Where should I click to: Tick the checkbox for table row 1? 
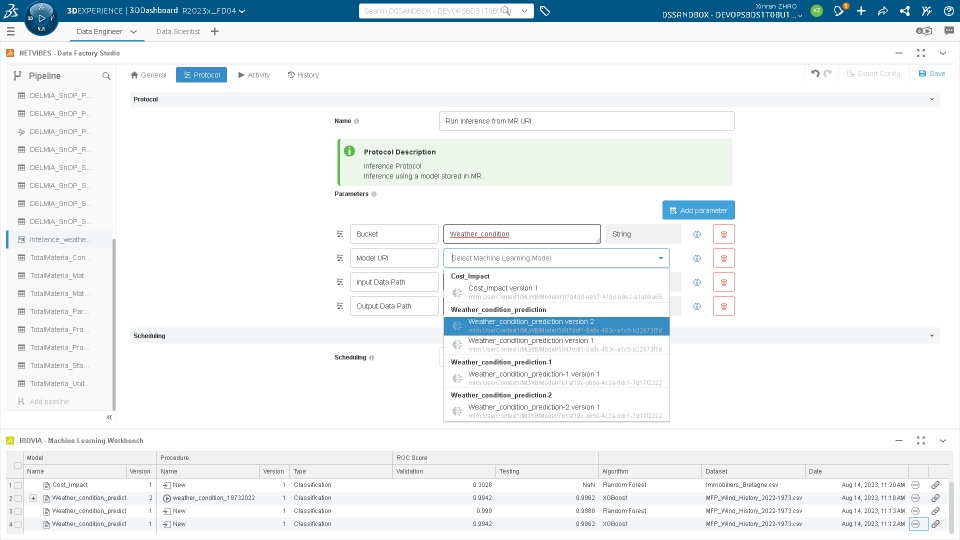click(18, 485)
